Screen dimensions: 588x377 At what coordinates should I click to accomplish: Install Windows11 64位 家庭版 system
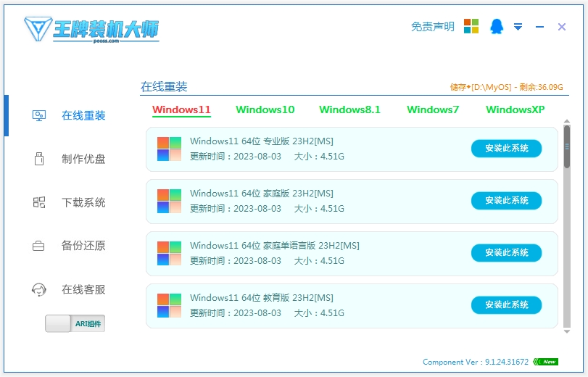coord(506,201)
